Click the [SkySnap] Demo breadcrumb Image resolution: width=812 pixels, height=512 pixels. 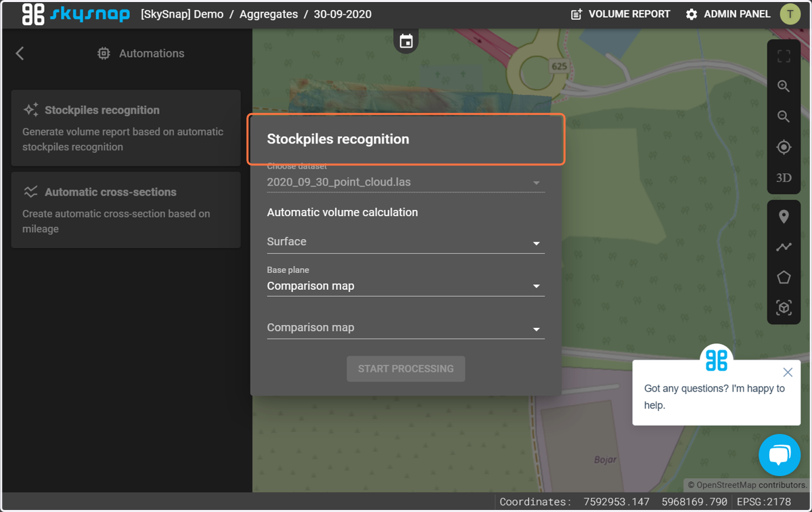pos(182,14)
